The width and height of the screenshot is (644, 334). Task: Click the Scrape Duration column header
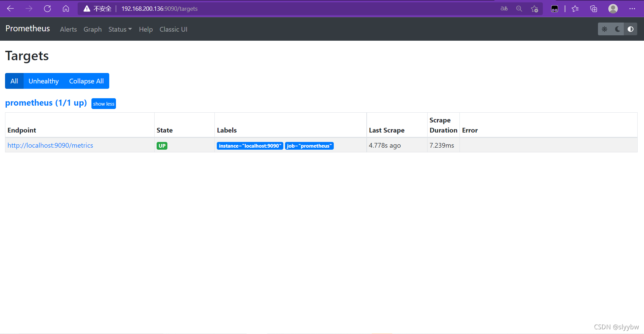click(443, 125)
